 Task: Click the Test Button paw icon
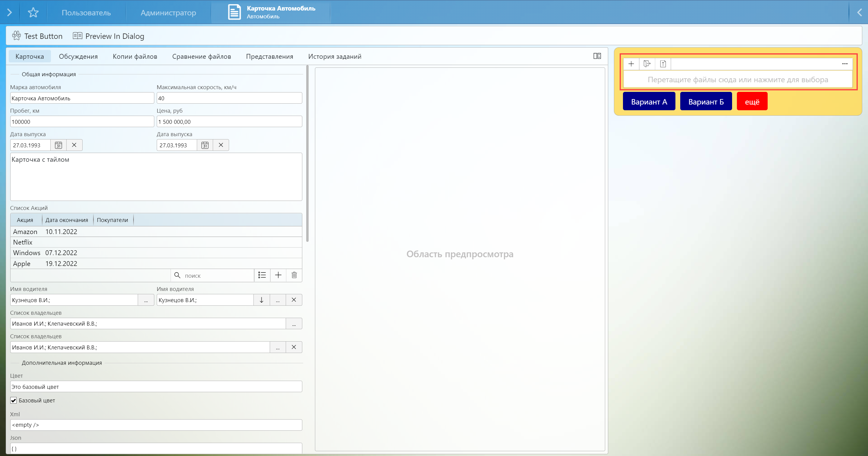[x=16, y=36]
